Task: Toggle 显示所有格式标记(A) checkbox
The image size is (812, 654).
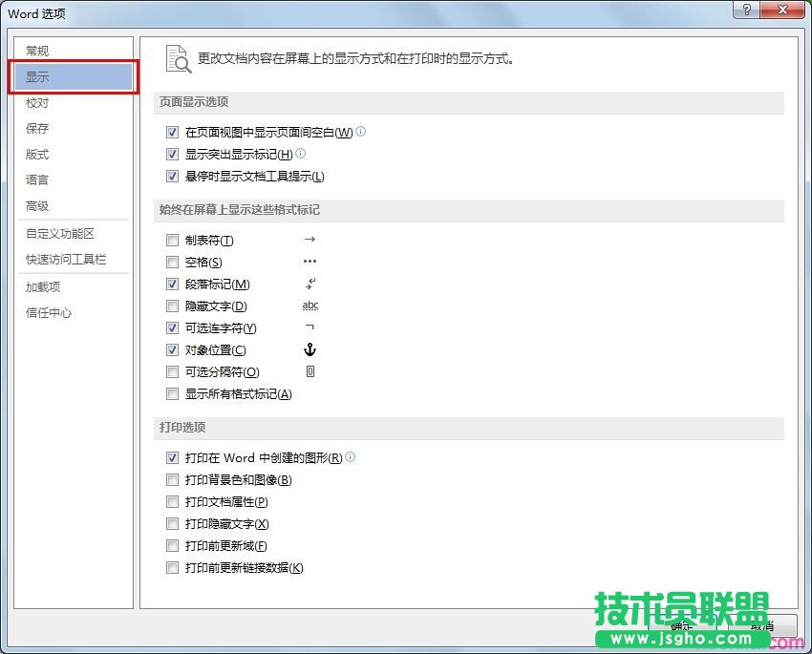Action: pos(172,394)
